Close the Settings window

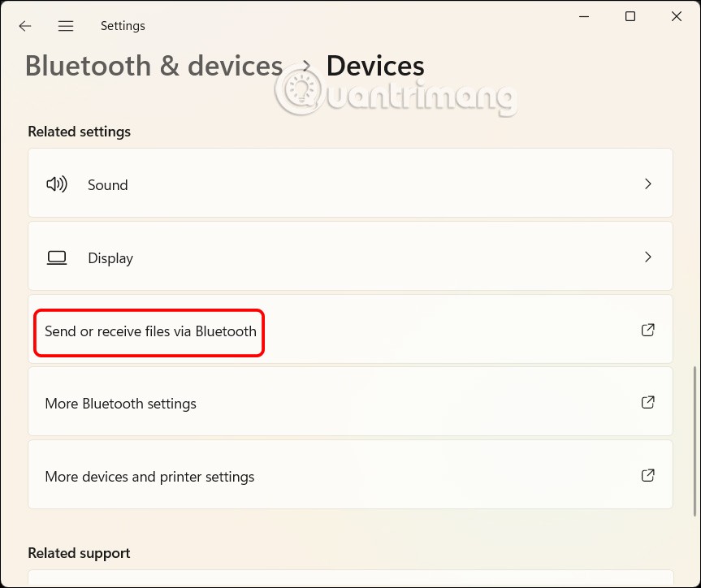[677, 16]
